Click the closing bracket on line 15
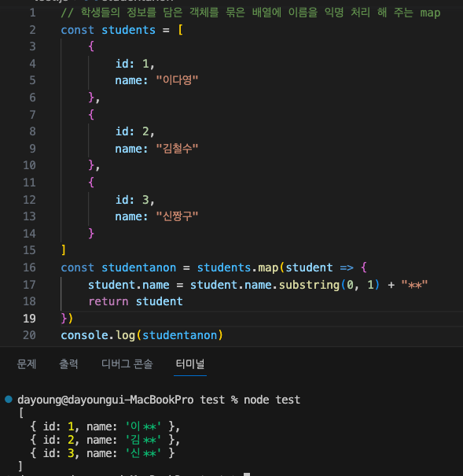 [x=64, y=250]
